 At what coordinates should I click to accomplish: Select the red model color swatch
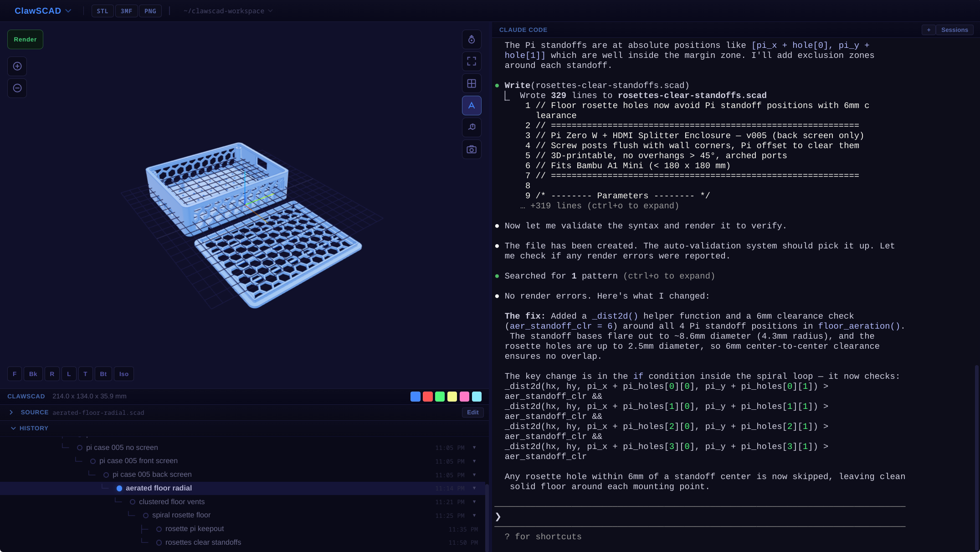point(427,397)
